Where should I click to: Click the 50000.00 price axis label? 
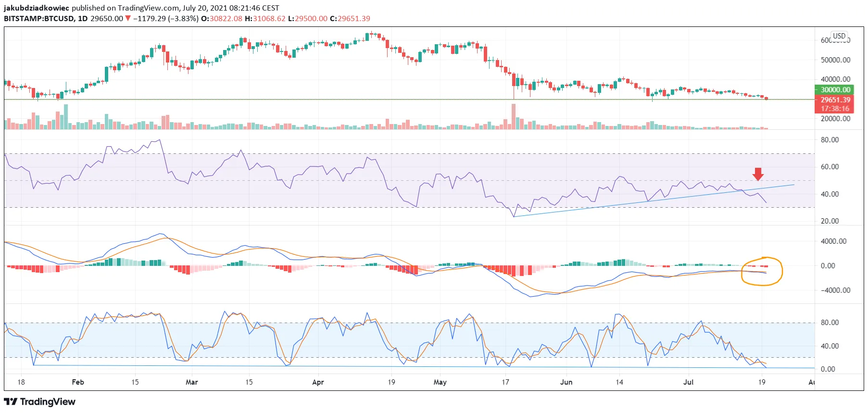coord(835,60)
